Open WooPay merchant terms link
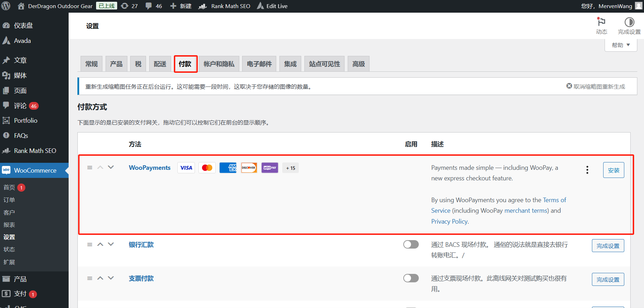The width and height of the screenshot is (644, 308). click(x=526, y=211)
